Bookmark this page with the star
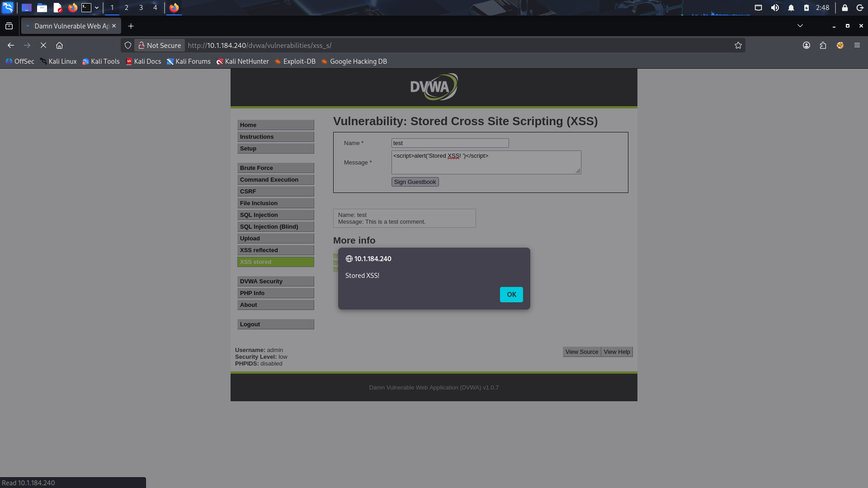The image size is (868, 488). tap(738, 45)
